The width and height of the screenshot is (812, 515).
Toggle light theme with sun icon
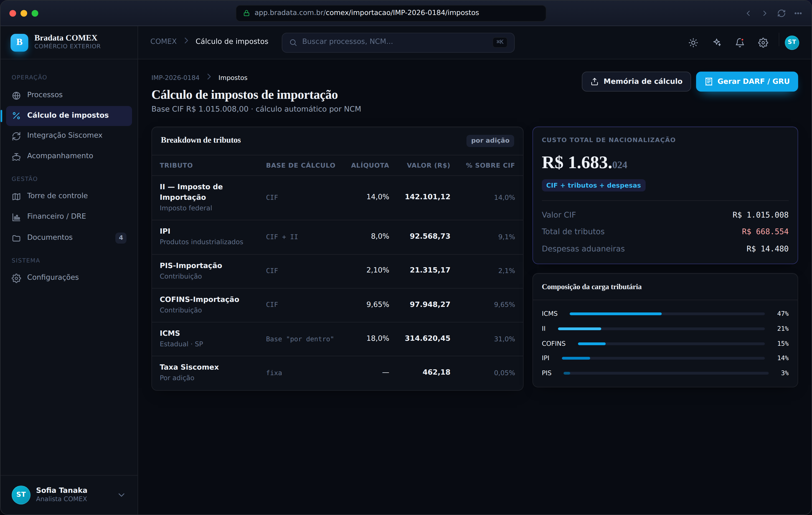[x=693, y=42]
